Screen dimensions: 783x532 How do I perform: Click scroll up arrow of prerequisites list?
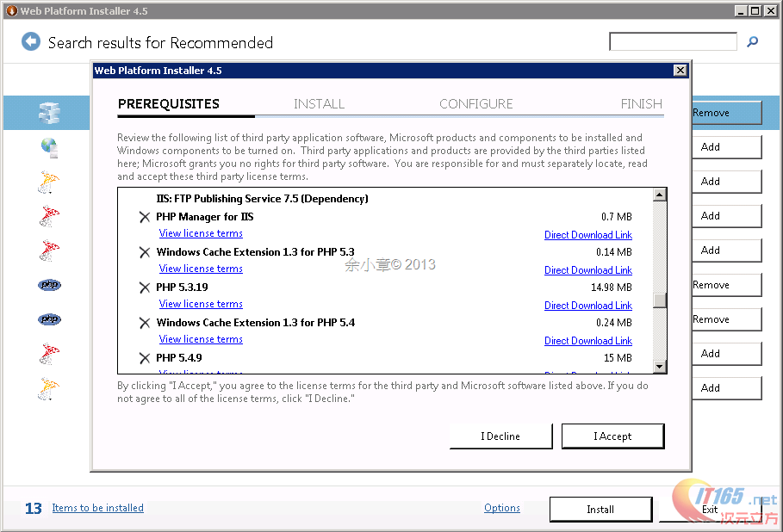660,195
